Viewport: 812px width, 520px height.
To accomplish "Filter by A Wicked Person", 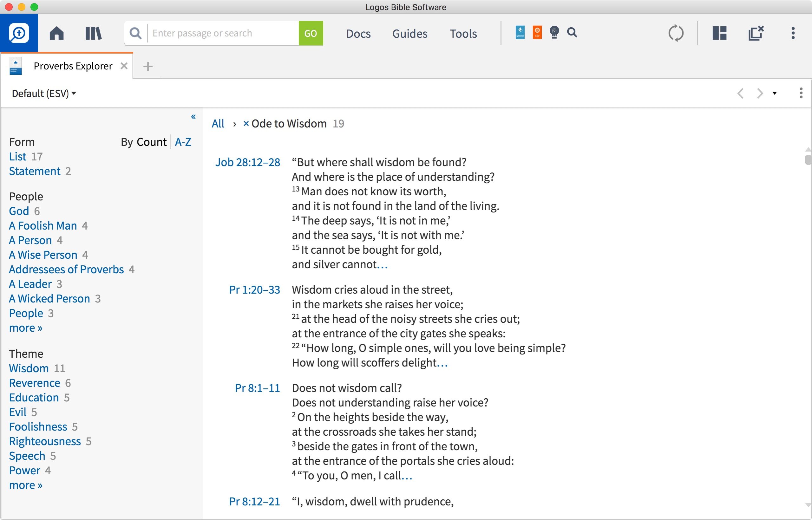I will pyautogui.click(x=50, y=298).
